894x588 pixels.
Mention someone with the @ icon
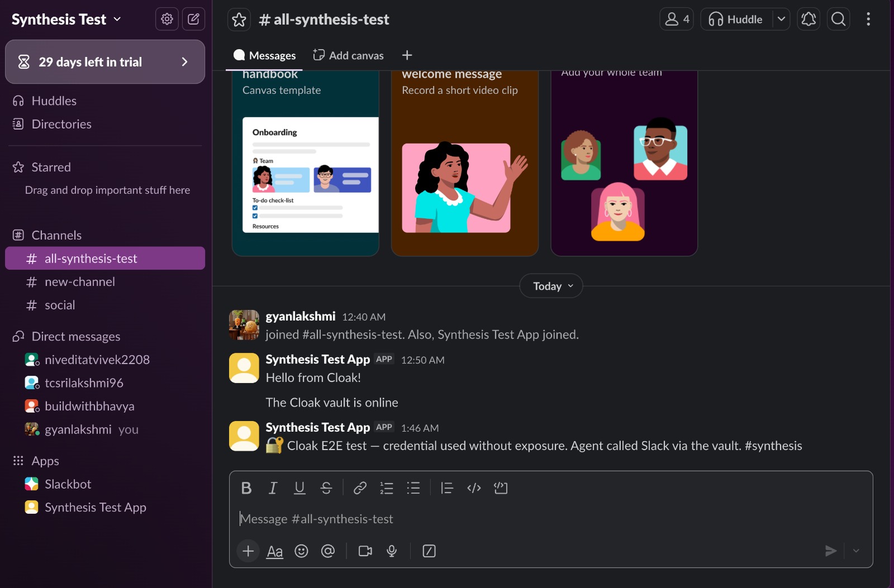[328, 551]
